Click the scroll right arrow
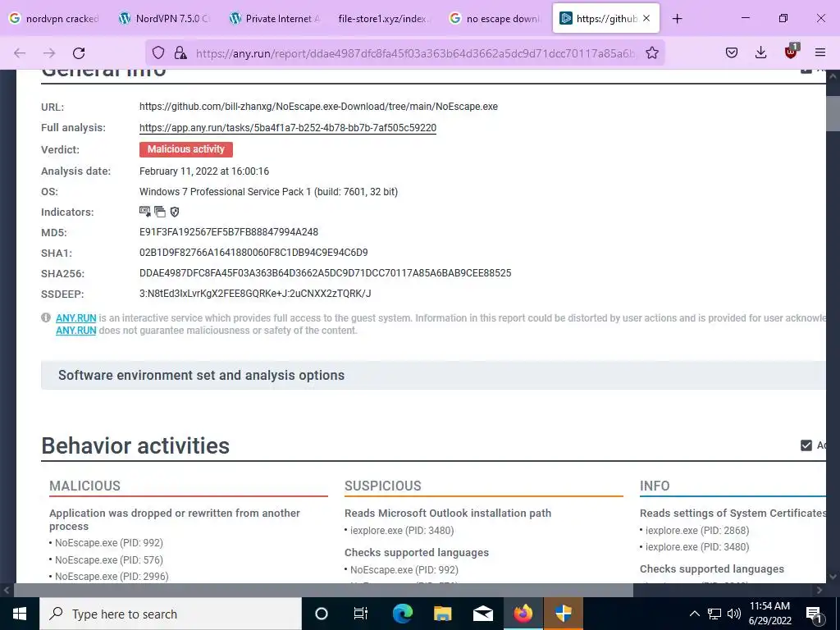This screenshot has height=630, width=840. pos(819,590)
